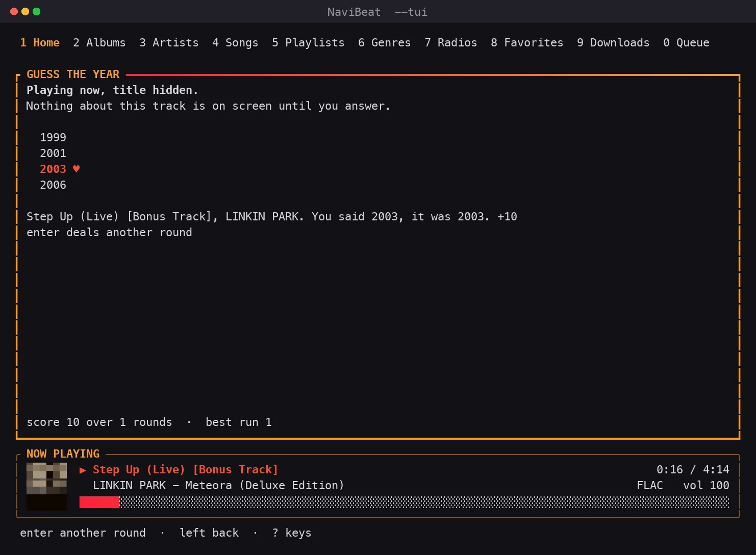Click the Step Up (Live) track title
756x555 pixels.
pyautogui.click(x=185, y=470)
